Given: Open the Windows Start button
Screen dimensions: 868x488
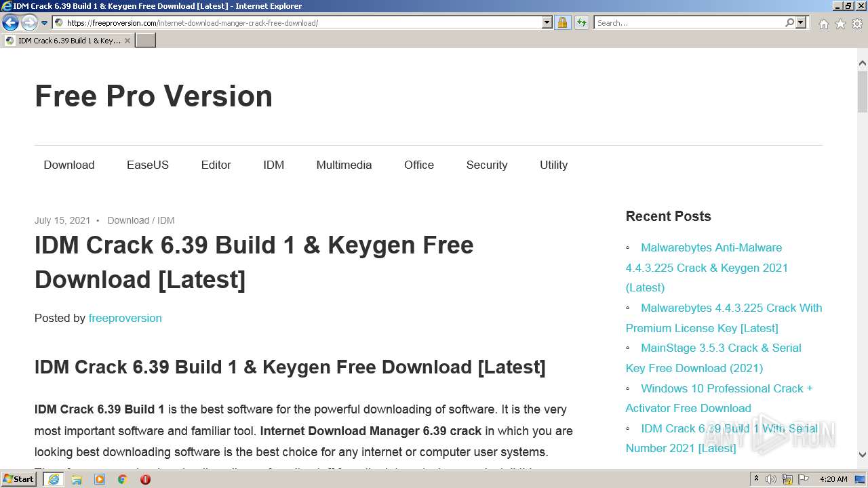Looking at the screenshot, I should [19, 479].
